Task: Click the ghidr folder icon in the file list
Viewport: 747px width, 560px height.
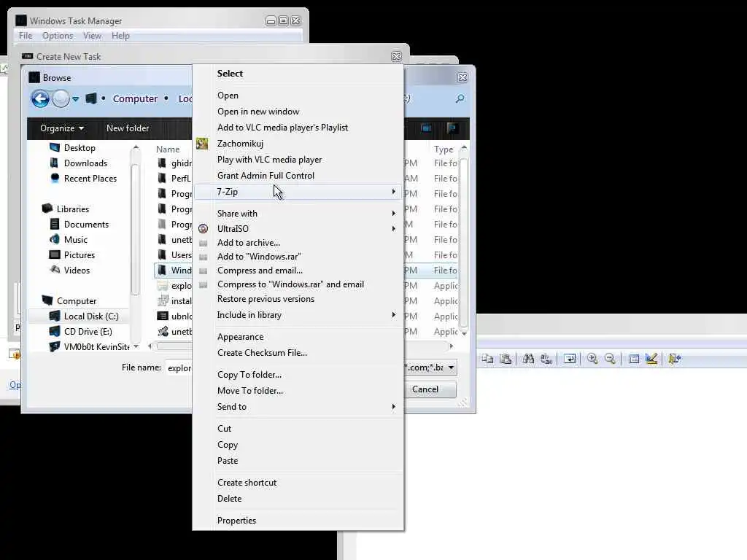Action: pyautogui.click(x=162, y=163)
